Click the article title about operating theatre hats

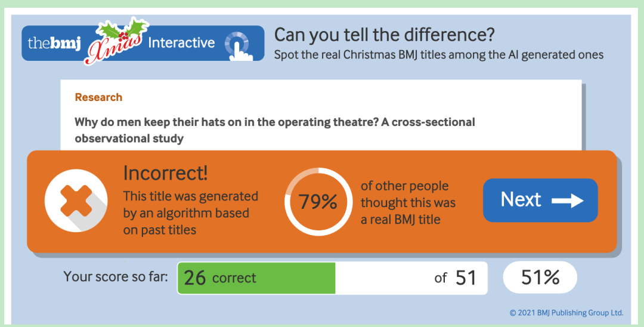pos(274,130)
